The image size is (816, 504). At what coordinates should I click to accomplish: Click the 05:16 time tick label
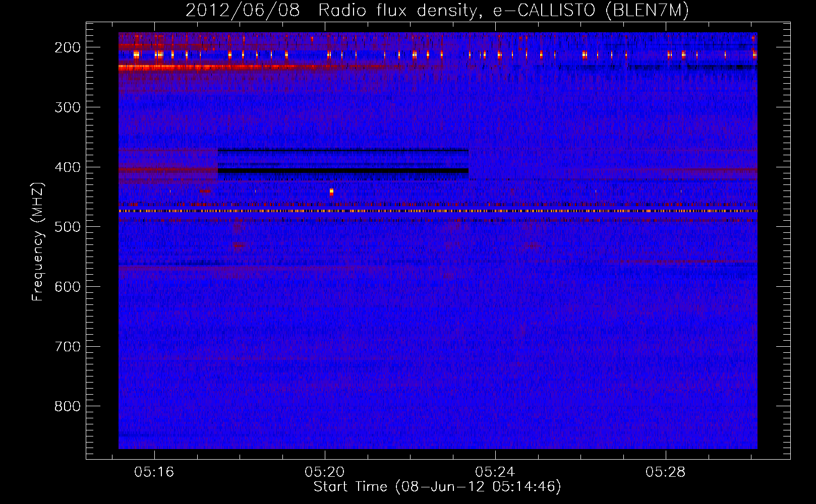coord(154,472)
